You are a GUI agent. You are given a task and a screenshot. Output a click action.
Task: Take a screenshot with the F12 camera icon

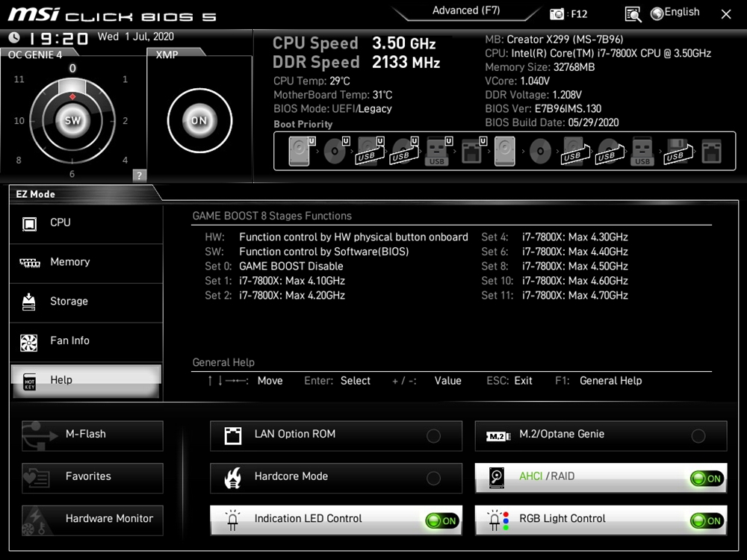coord(557,13)
